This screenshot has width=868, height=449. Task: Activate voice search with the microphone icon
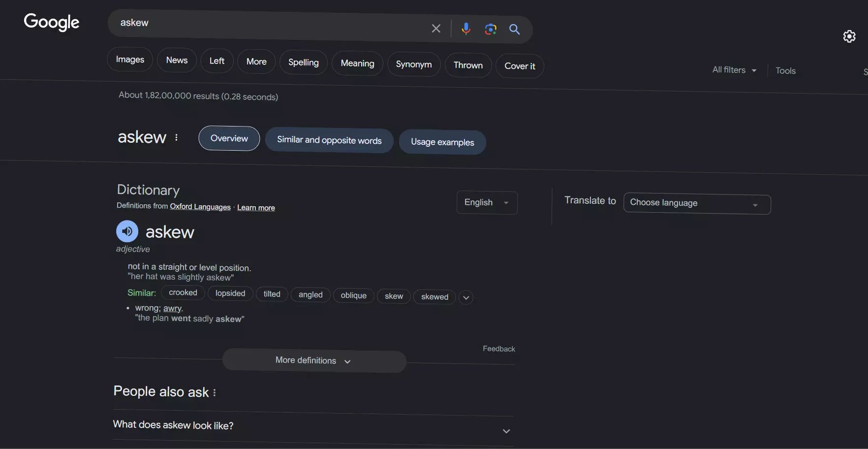tap(465, 29)
